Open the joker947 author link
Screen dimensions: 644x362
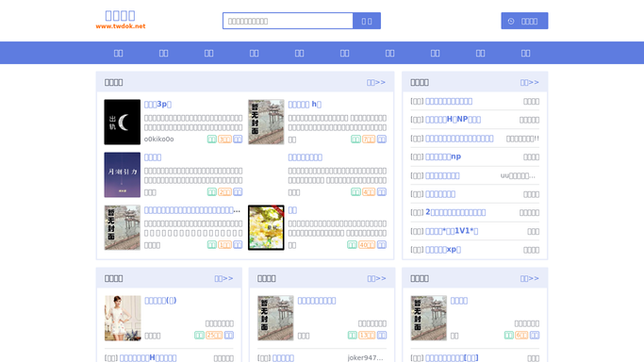tap(365, 358)
